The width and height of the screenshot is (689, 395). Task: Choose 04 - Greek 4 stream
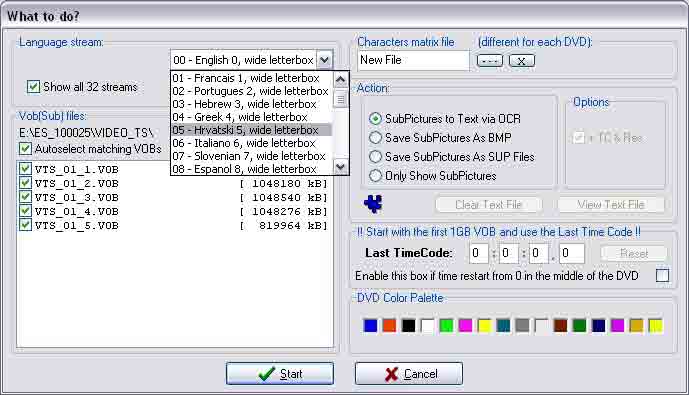tap(251, 117)
